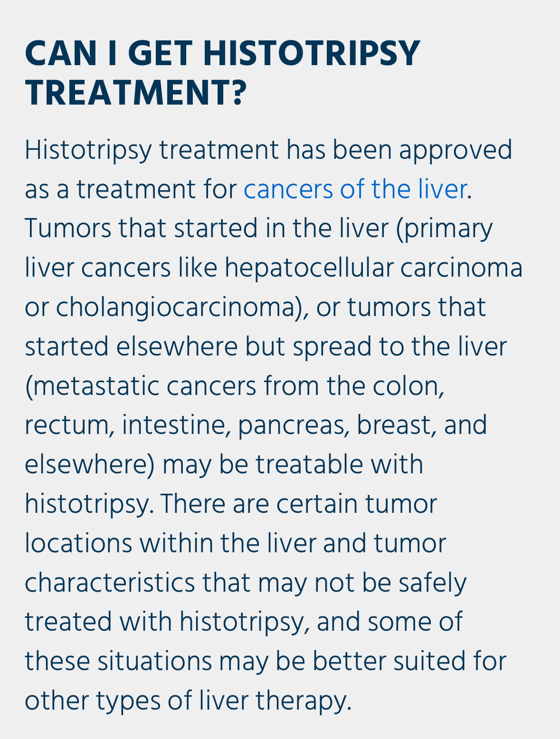
Task: Click the word 'hepatocellular' in the paragraph
Action: 309,269
